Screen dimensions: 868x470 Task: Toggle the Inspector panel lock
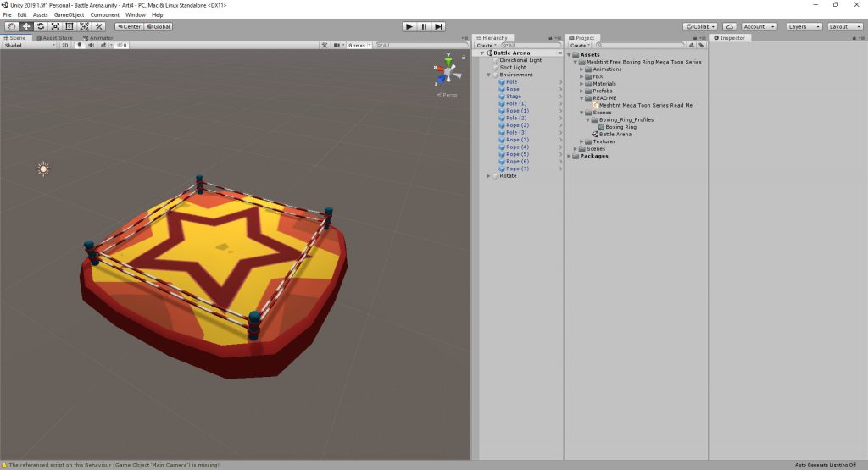coord(854,38)
